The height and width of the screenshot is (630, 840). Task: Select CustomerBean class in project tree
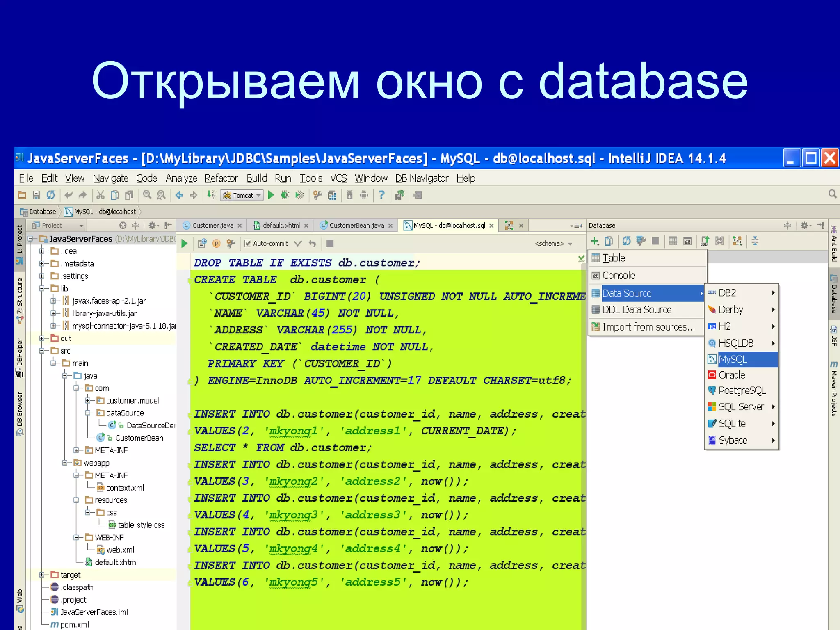pyautogui.click(x=130, y=438)
